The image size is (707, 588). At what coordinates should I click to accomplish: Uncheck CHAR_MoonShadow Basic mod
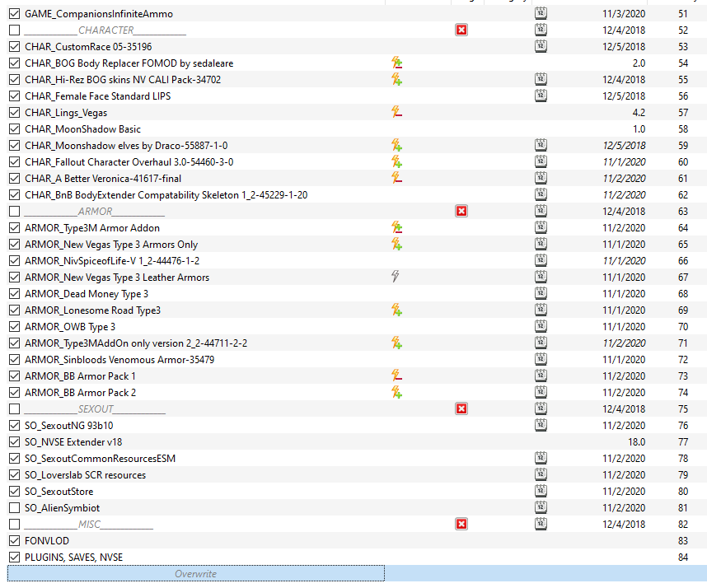click(15, 128)
